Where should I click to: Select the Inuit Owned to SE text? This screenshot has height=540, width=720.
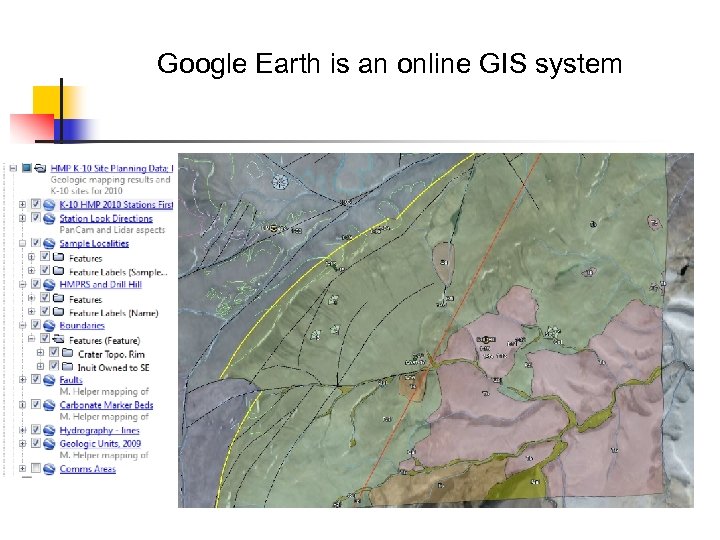pyautogui.click(x=113, y=367)
